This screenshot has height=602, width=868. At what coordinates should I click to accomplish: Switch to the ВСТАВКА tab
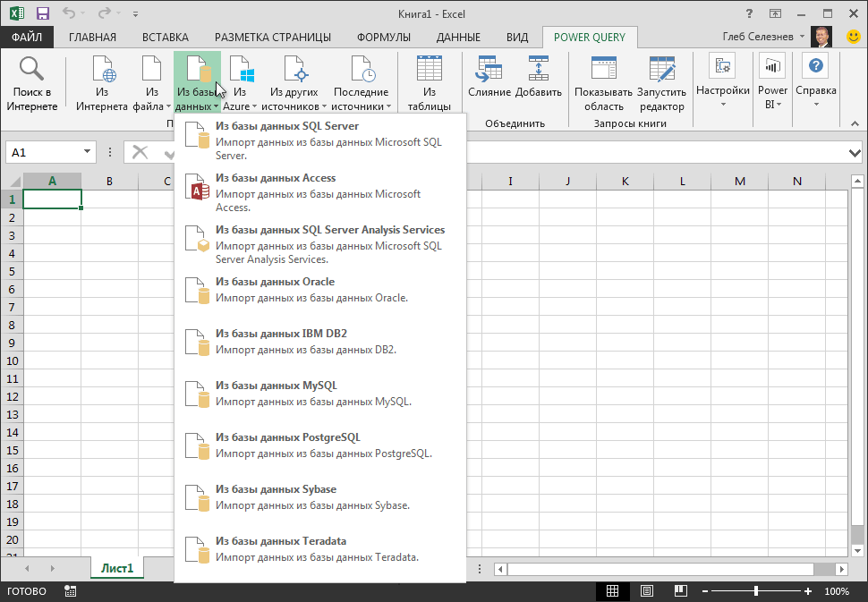[x=166, y=37]
